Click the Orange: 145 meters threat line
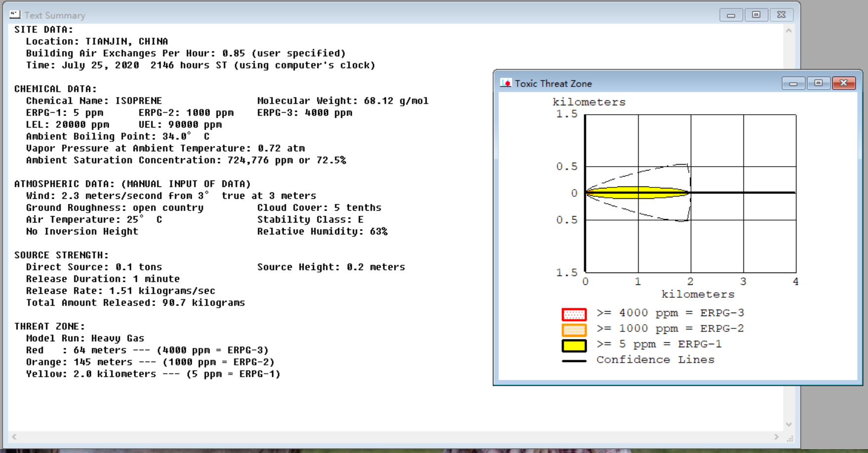Screen dimensions: 868x453 (x=150, y=362)
